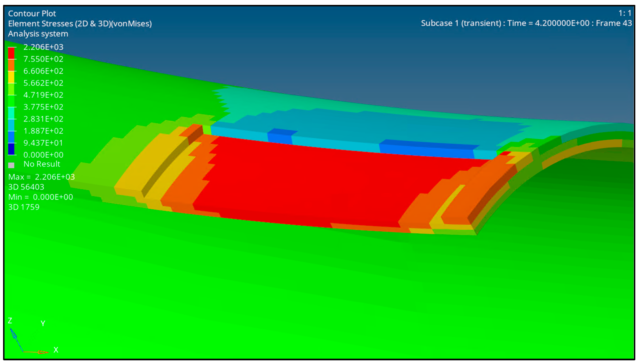Select the yellow legend color band
Image resolution: width=640 pixels, height=364 pixels.
point(11,77)
